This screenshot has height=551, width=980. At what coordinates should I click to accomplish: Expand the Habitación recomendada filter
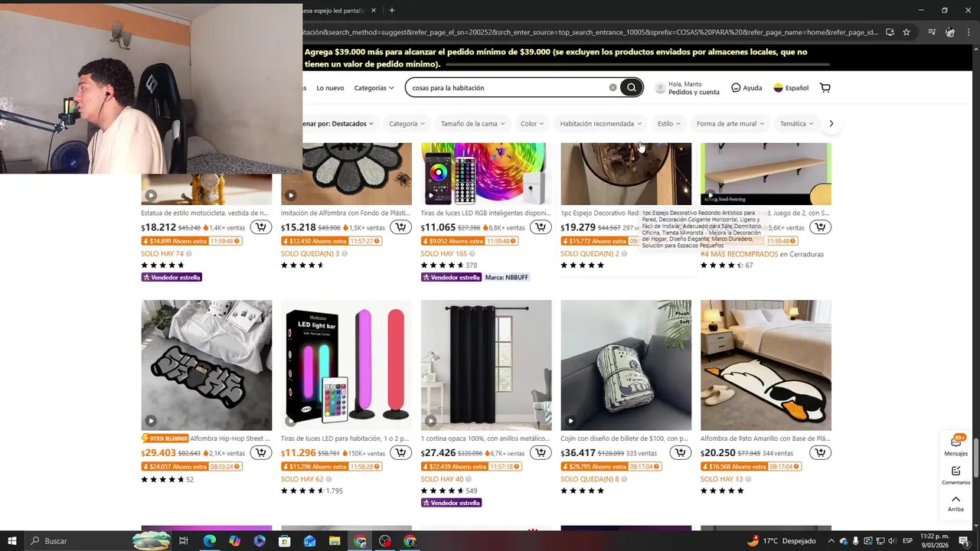(600, 123)
